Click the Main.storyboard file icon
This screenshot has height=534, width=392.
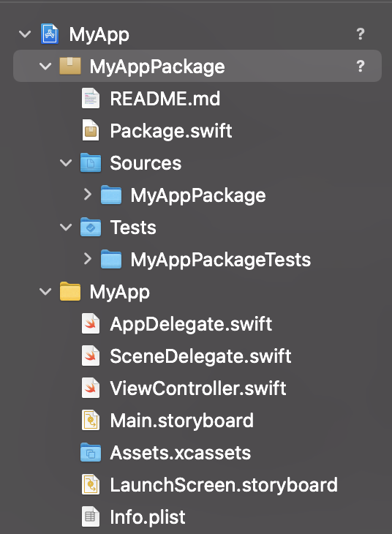[x=91, y=420]
